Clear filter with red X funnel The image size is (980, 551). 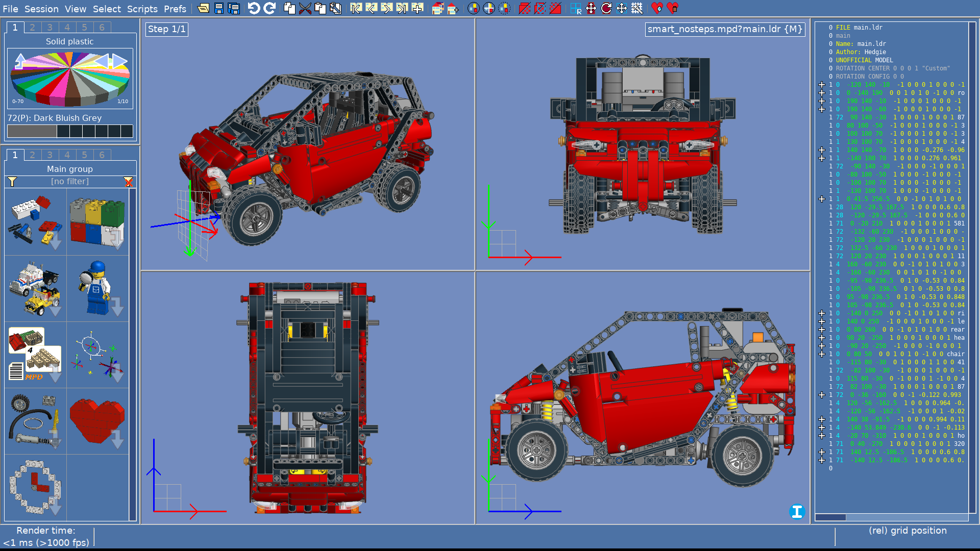(128, 182)
